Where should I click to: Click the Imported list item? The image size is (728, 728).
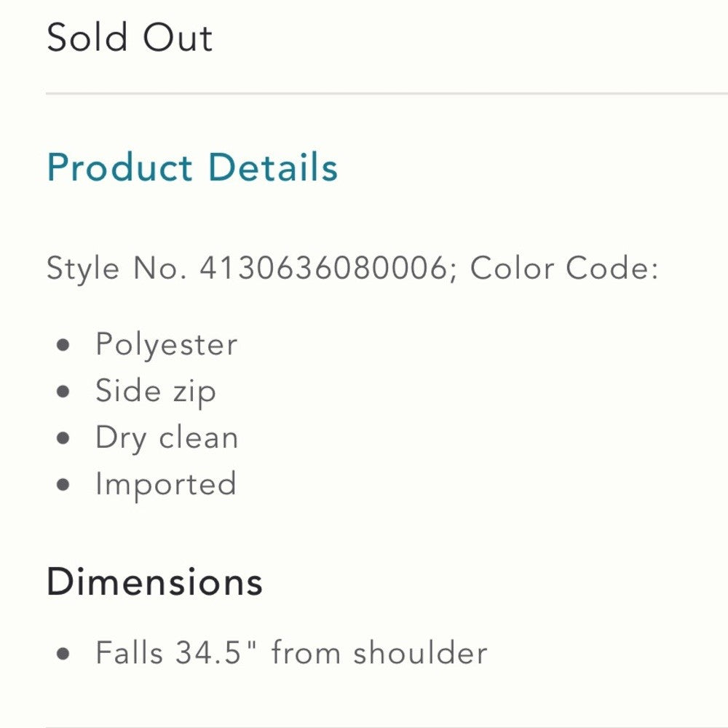coord(165,485)
